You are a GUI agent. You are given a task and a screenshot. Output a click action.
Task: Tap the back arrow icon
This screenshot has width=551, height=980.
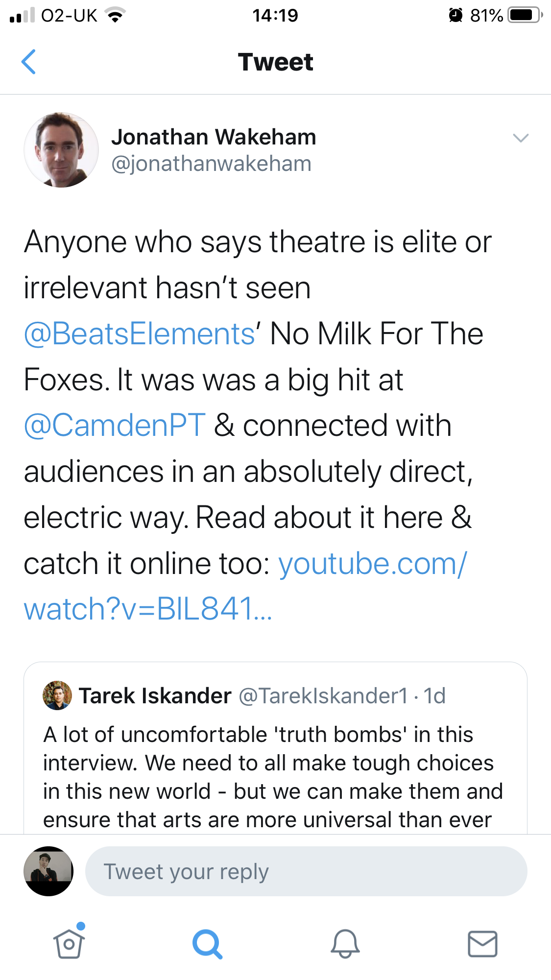(29, 62)
